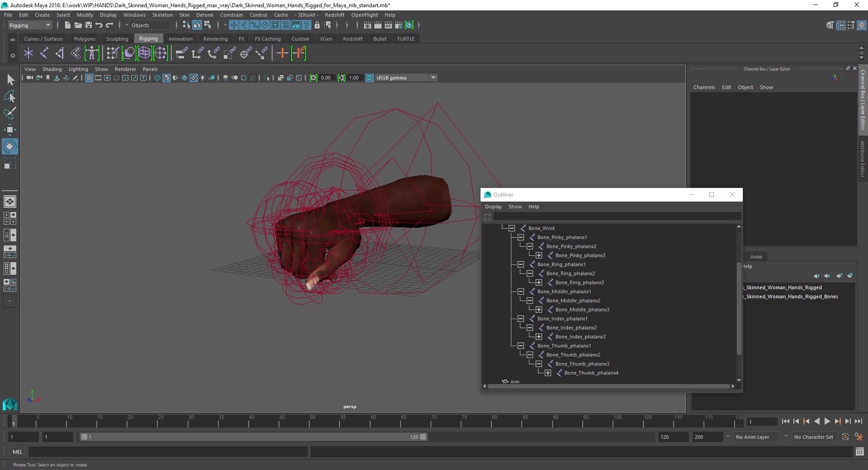Image resolution: width=868 pixels, height=470 pixels.
Task: Open the Rigging menu set dropdown
Action: click(x=30, y=25)
